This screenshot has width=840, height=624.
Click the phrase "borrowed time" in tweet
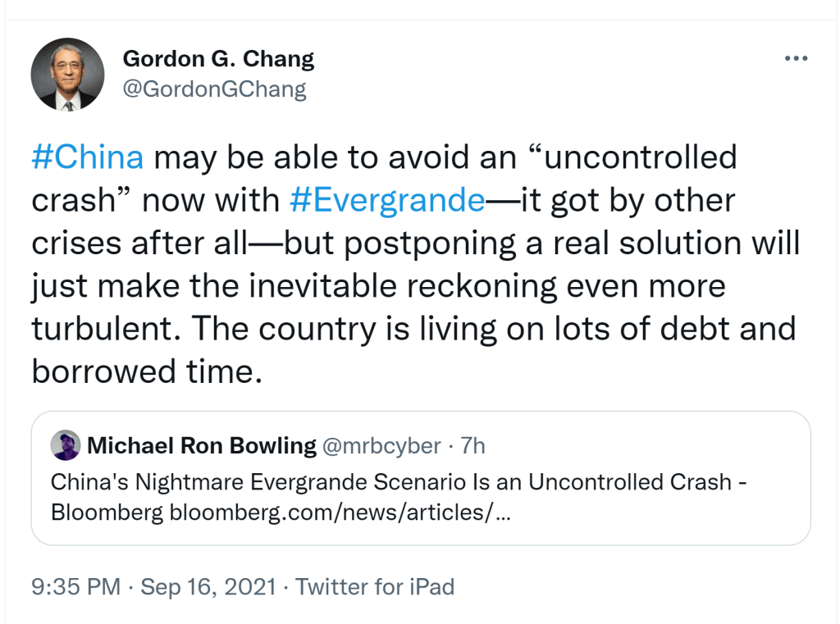click(146, 371)
